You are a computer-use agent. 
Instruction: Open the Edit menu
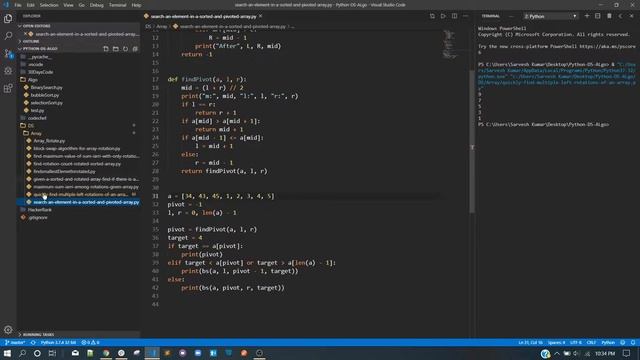point(31,5)
